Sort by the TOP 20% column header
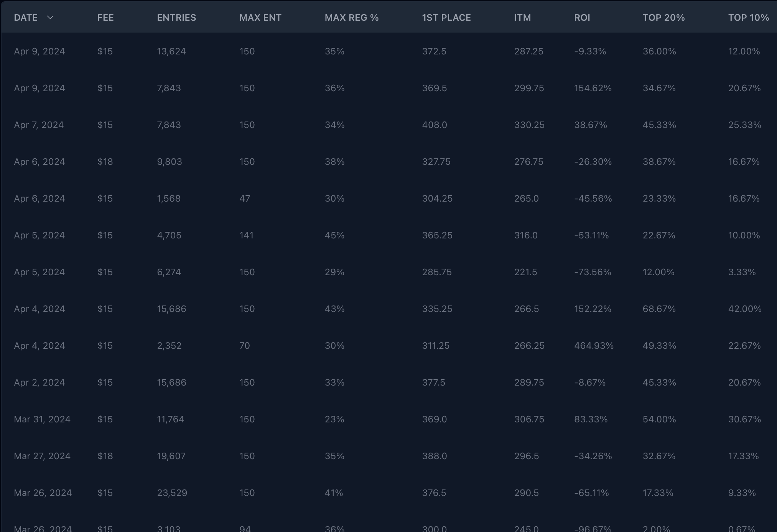This screenshot has height=532, width=777. (x=664, y=18)
